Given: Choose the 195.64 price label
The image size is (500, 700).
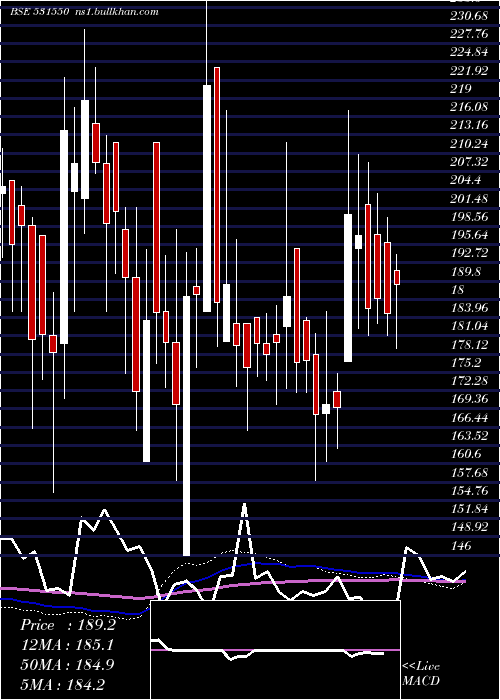Looking at the screenshot, I should click(469, 235).
